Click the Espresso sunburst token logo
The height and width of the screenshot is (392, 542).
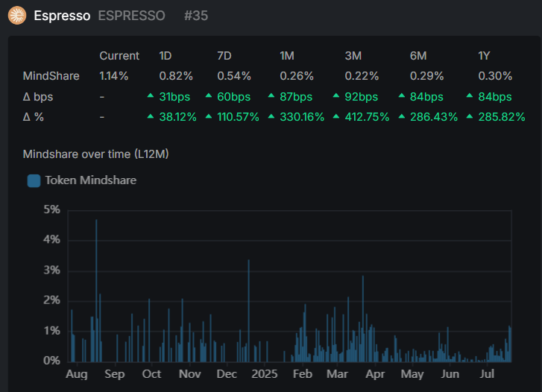[x=17, y=16]
